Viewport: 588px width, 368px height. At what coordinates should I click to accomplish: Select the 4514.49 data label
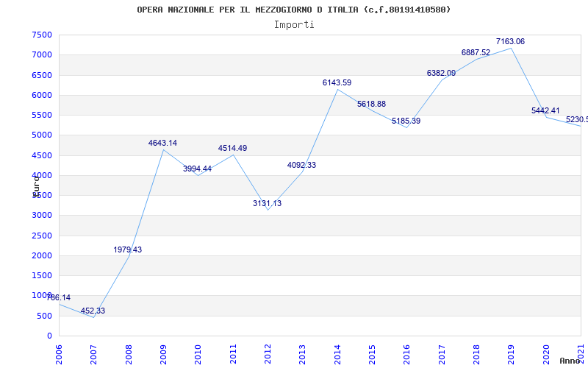tap(232, 149)
